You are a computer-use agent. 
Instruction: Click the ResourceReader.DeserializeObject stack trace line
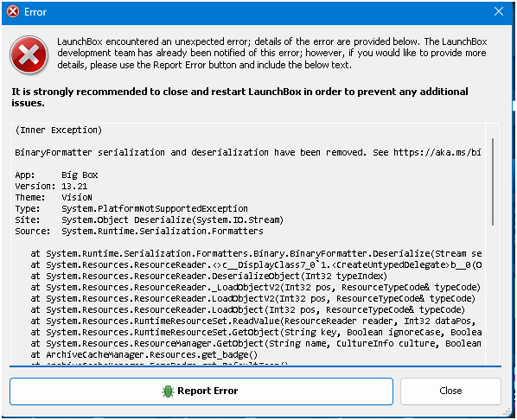point(208,276)
